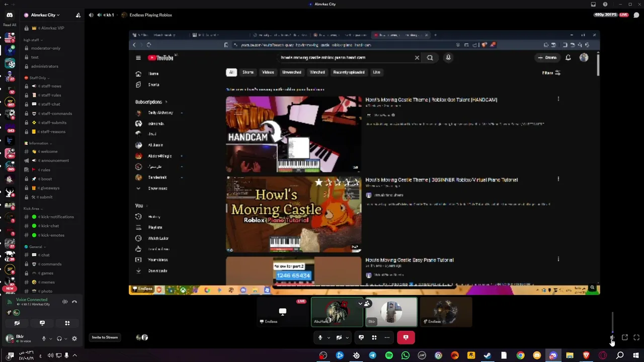Viewport: 644px width, 362px height.
Task: Open more options ellipsis in call controls
Action: [x=386, y=337]
